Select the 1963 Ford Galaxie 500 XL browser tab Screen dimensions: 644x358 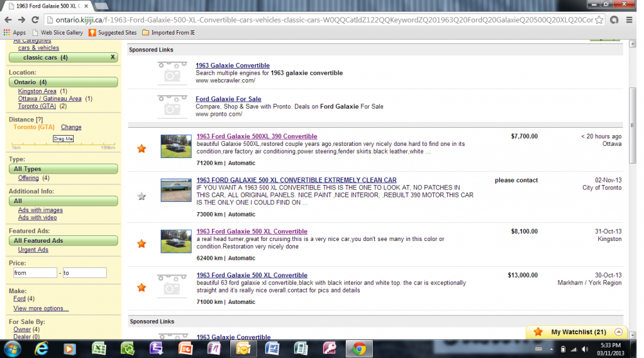pos(47,6)
